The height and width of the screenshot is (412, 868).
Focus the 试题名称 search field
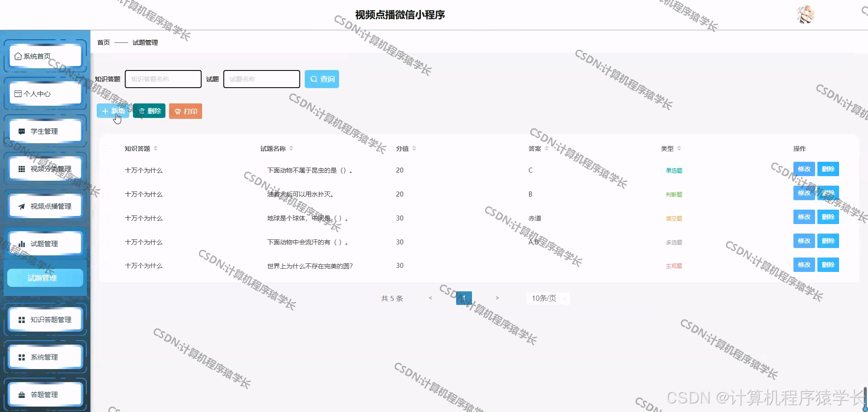click(x=262, y=79)
